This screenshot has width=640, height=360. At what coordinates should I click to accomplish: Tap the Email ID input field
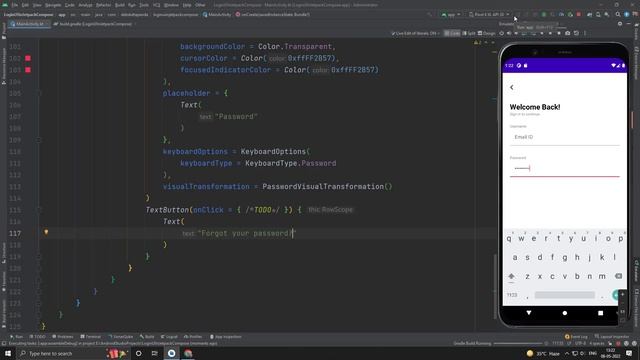point(564,137)
